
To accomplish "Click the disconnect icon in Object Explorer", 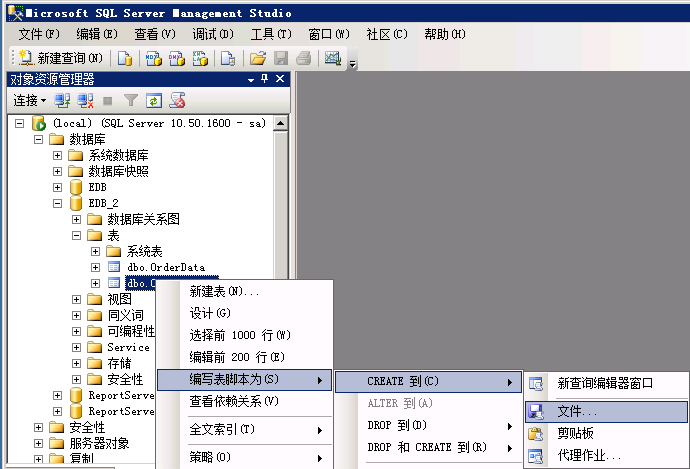I will point(85,101).
